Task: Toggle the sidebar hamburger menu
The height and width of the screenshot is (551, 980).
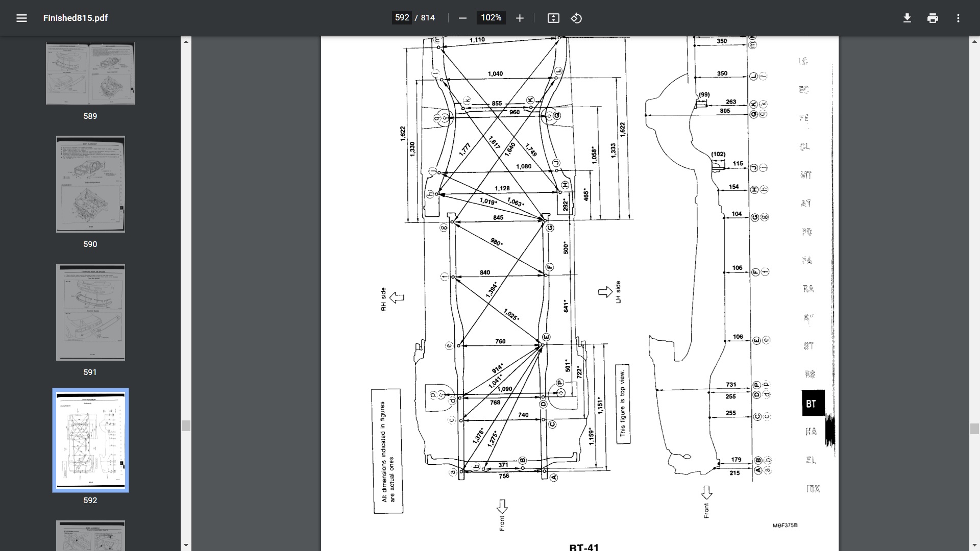Action: coord(21,18)
